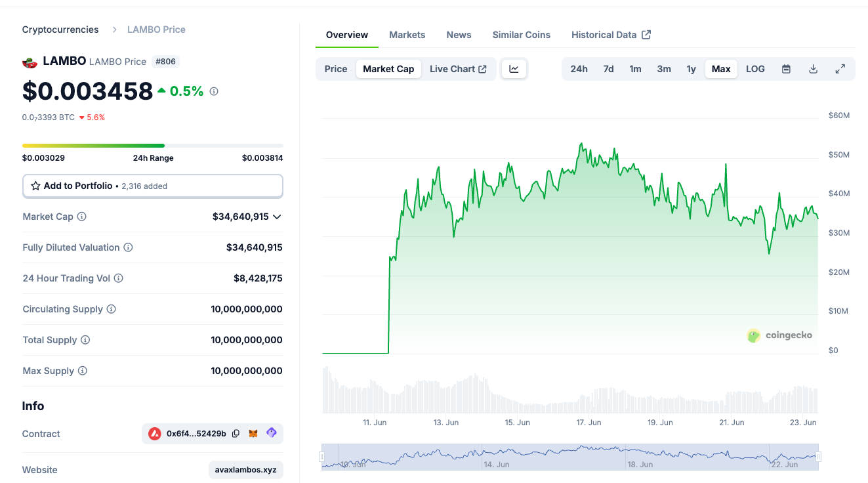Click the market cap value $34,640,915

(240, 217)
